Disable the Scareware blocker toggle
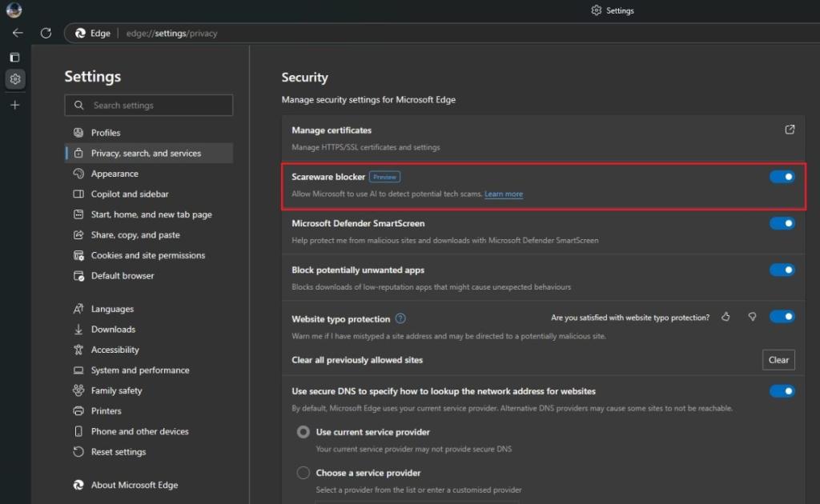Image resolution: width=820 pixels, height=504 pixels. tap(782, 177)
